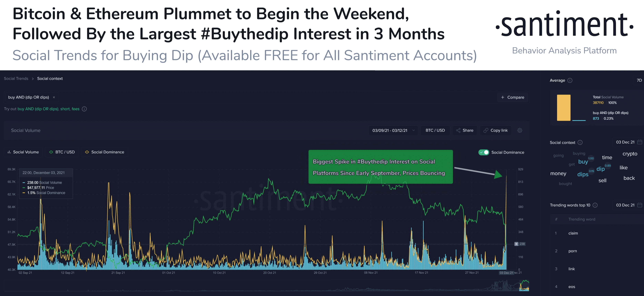This screenshot has height=296, width=644.
Task: Click the Compare button
Action: [513, 97]
